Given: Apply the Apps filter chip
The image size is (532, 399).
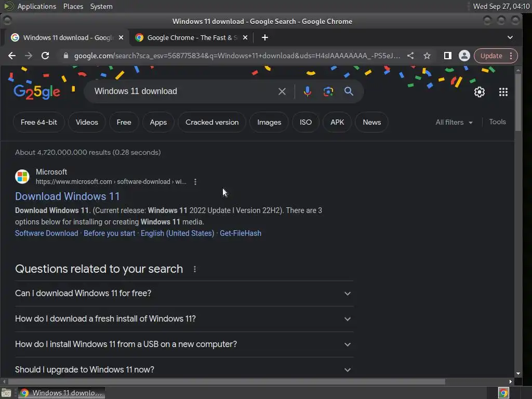Looking at the screenshot, I should tap(158, 122).
